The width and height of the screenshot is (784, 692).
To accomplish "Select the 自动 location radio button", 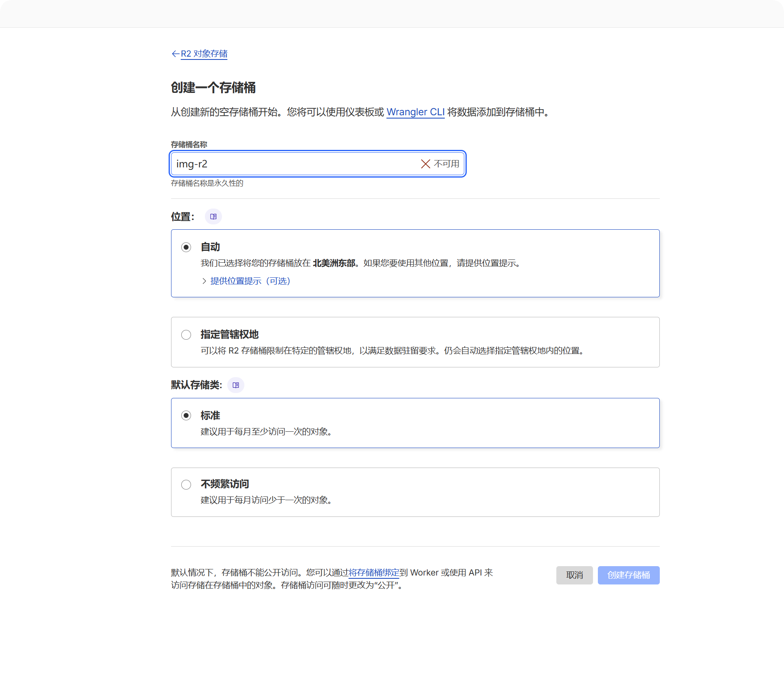I will pyautogui.click(x=186, y=247).
